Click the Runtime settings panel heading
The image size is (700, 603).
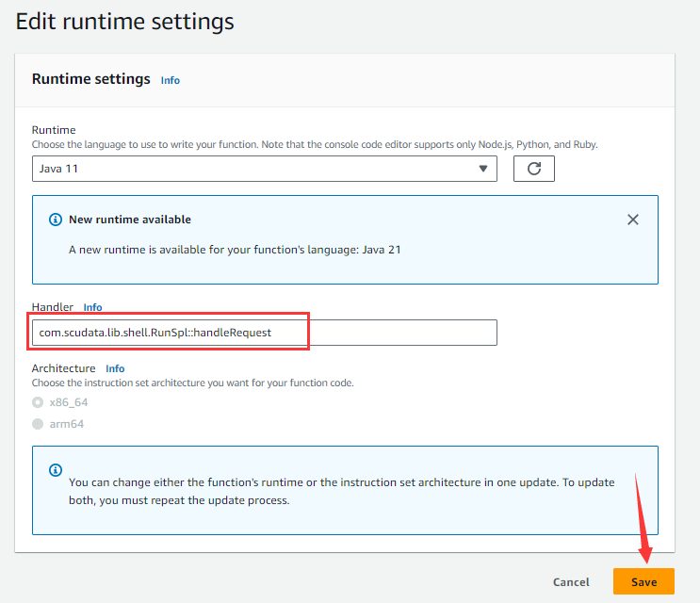(x=90, y=79)
